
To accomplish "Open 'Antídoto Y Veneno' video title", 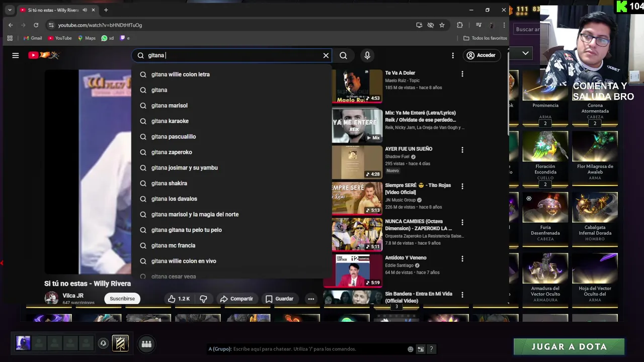I will coord(406,258).
